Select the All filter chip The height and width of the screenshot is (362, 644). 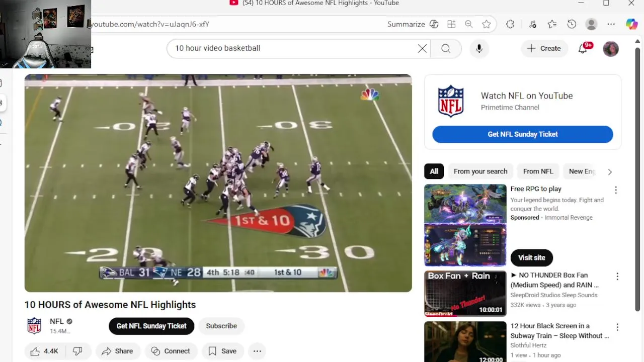coord(434,171)
